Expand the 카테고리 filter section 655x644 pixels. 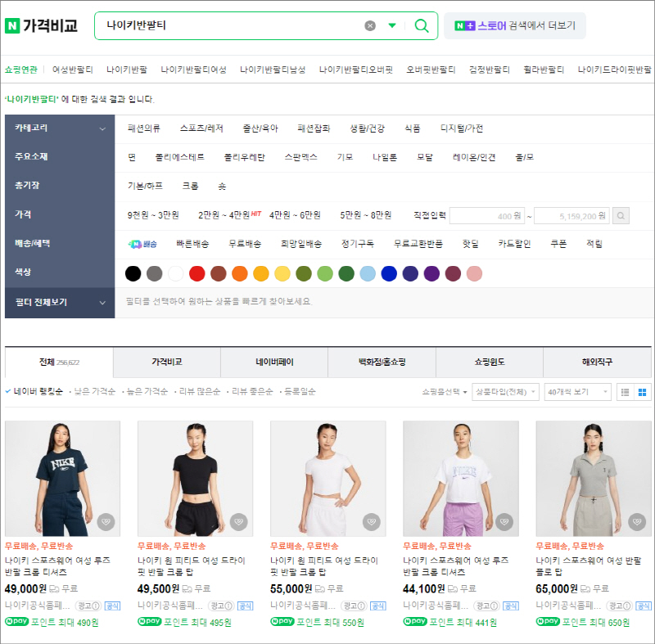pyautogui.click(x=60, y=128)
